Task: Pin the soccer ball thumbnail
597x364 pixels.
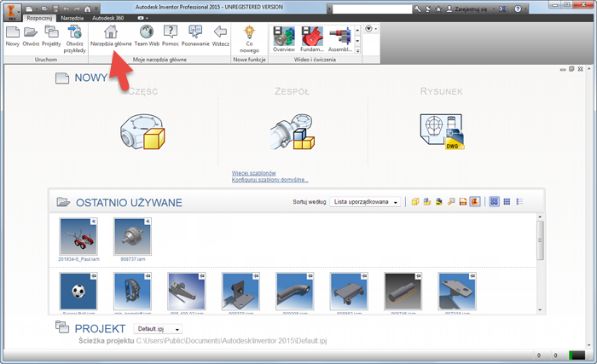Action: coord(93,276)
